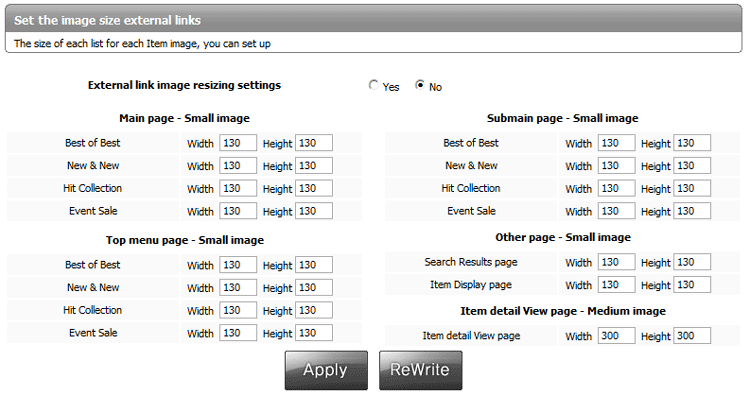The width and height of the screenshot is (750, 413).
Task: Click Main page Best of Best Width field
Action: pos(238,143)
